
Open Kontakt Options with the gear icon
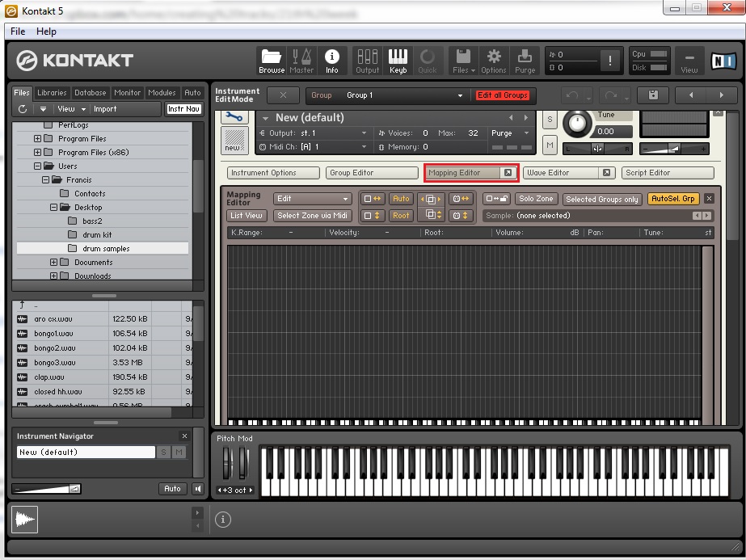click(x=494, y=61)
